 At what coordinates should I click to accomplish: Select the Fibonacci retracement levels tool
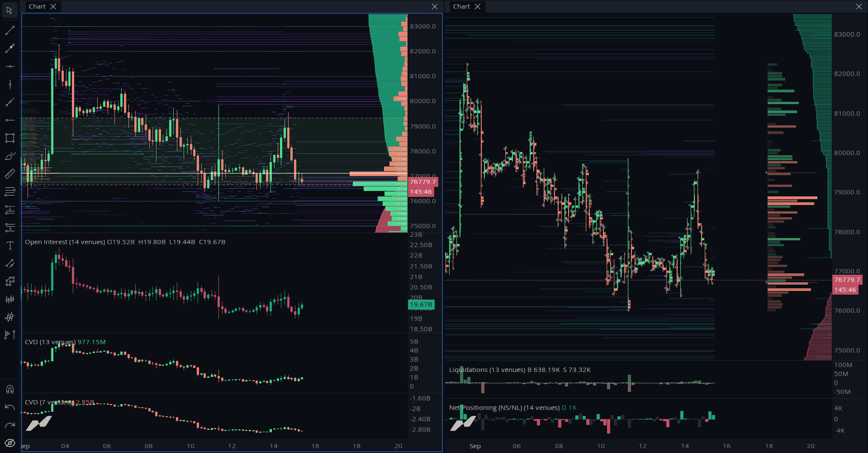coord(9,192)
